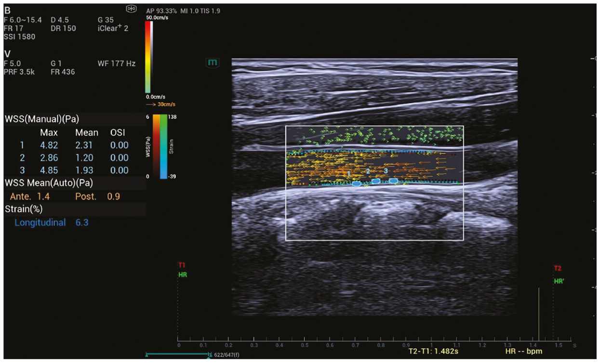Click the OSI value 0.00 in row 2

click(120, 157)
